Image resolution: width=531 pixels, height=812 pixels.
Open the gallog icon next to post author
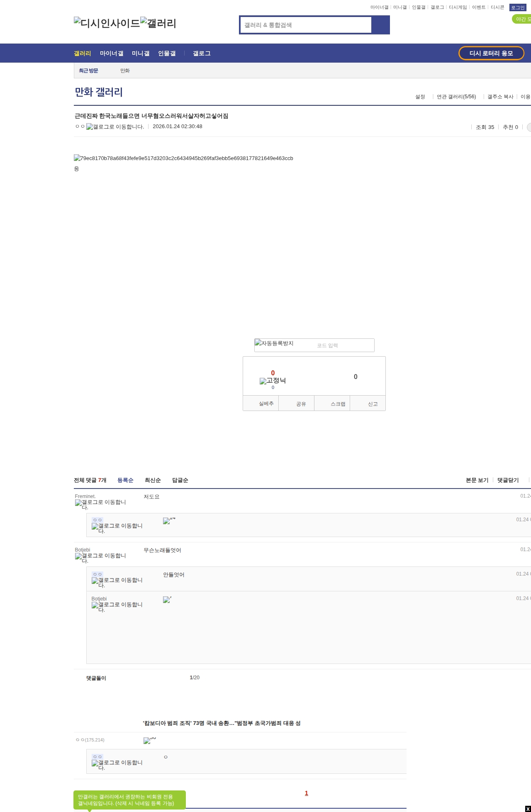pos(115,127)
